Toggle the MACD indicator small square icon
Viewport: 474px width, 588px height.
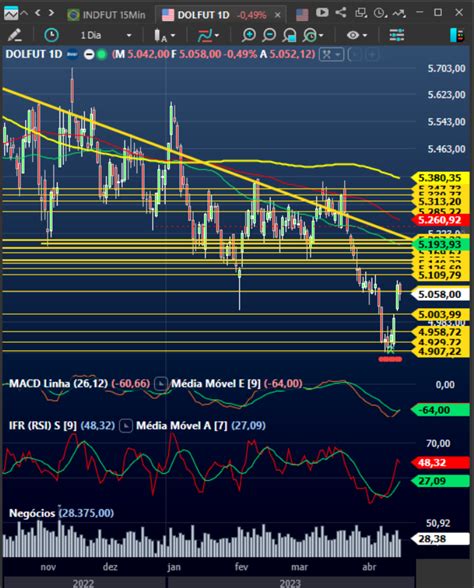click(x=161, y=384)
